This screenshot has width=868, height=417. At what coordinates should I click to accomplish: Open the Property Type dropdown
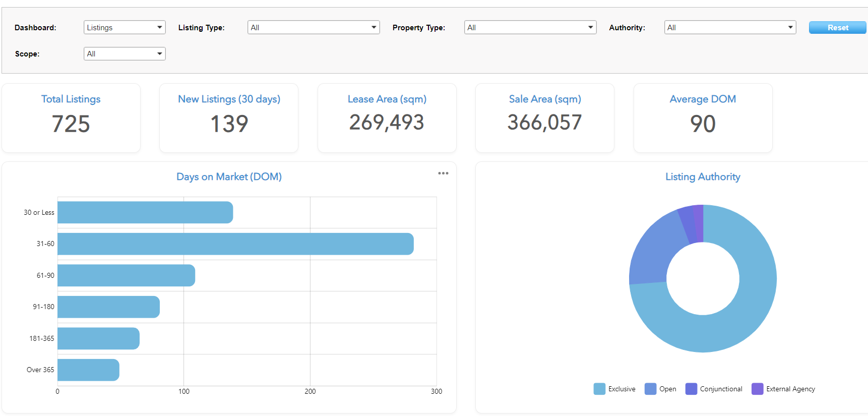(530, 28)
